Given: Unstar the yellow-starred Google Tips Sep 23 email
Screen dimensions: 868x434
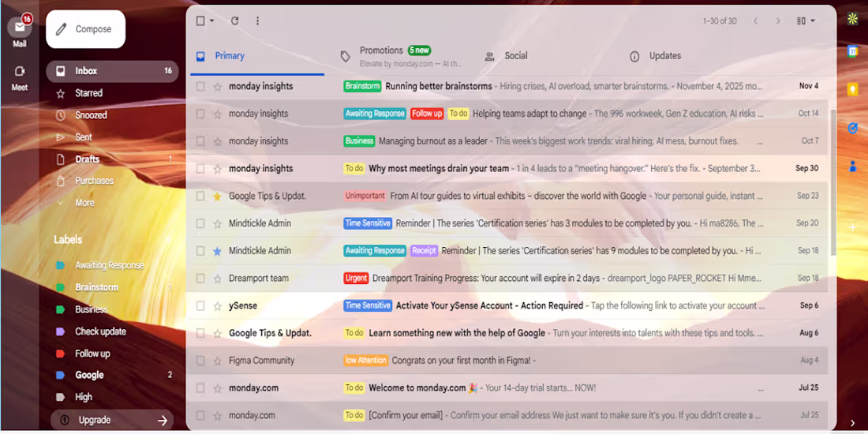Looking at the screenshot, I should click(217, 196).
